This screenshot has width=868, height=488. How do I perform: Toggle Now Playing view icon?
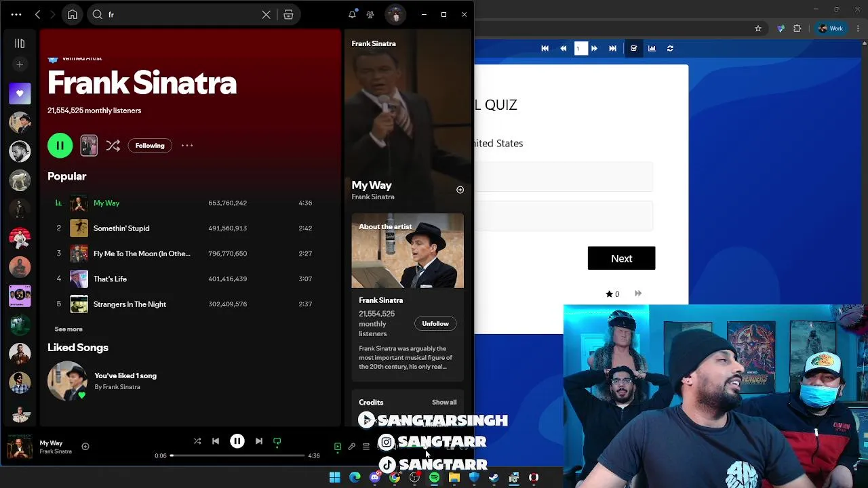pyautogui.click(x=338, y=447)
